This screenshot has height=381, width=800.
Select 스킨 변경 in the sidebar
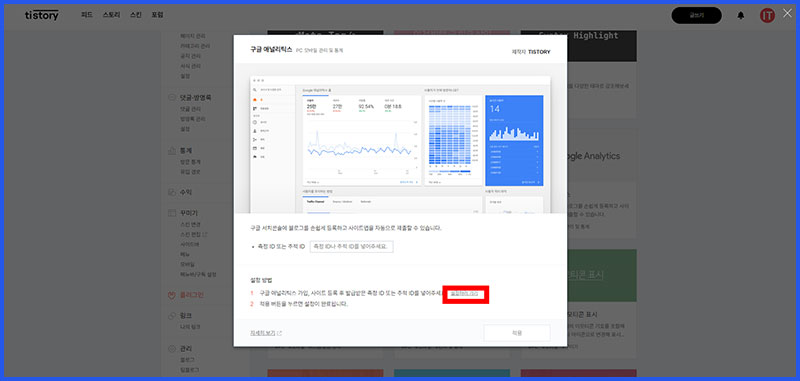(x=190, y=225)
